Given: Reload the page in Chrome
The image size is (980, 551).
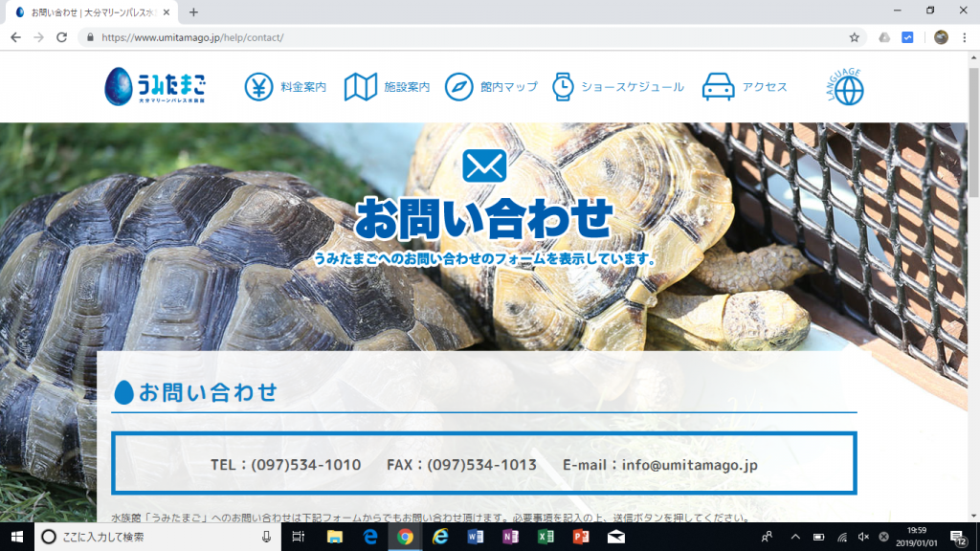Looking at the screenshot, I should click(62, 37).
